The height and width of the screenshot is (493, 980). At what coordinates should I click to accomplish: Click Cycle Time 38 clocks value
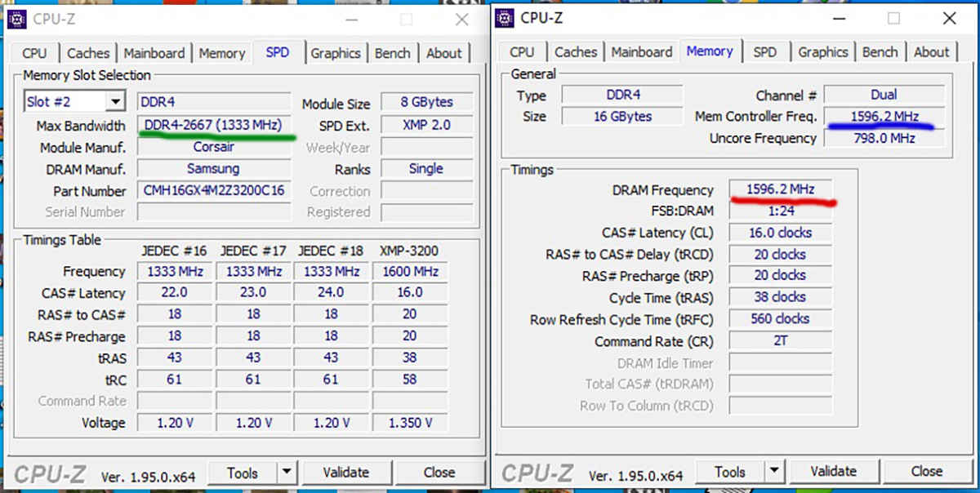click(781, 297)
